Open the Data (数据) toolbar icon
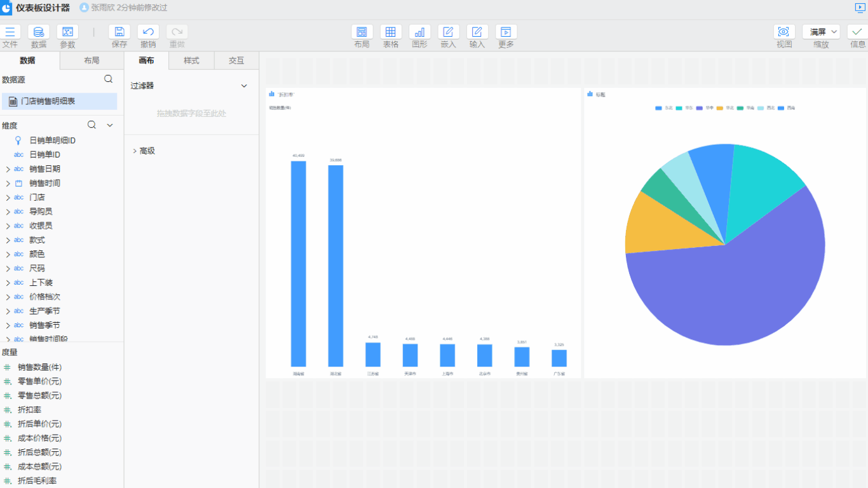 click(39, 32)
